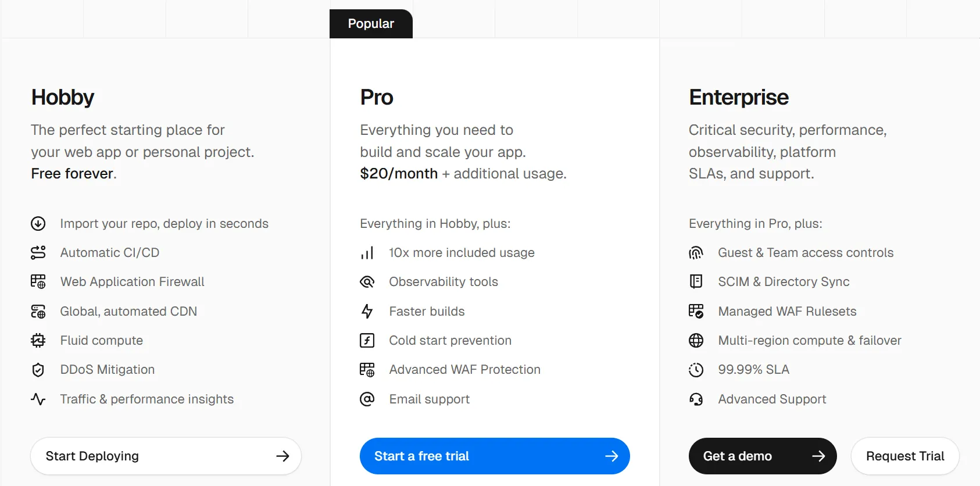Click the Guest & Team access fingerprint icon
The image size is (980, 486).
coord(696,253)
